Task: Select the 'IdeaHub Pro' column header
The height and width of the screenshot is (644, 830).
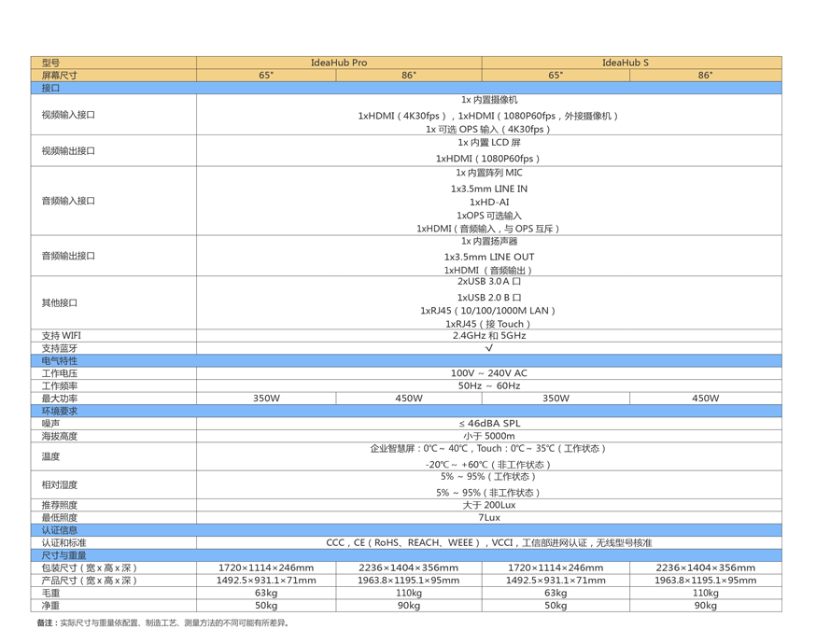Action: 339,63
